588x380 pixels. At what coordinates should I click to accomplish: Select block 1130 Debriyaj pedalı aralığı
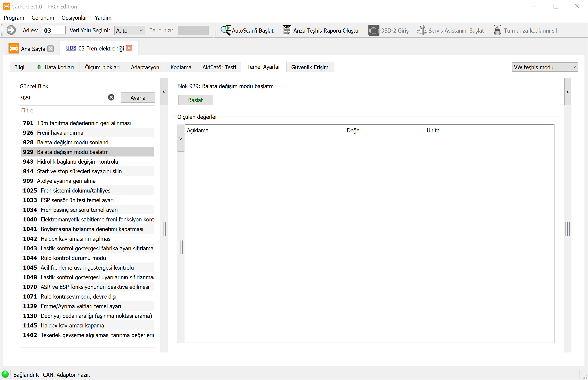(88, 316)
